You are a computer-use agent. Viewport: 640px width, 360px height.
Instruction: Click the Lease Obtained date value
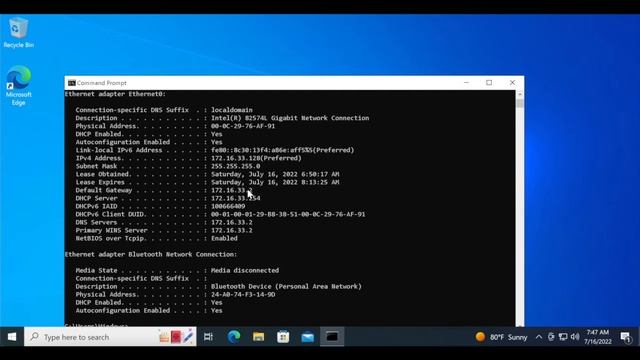[x=275, y=174]
